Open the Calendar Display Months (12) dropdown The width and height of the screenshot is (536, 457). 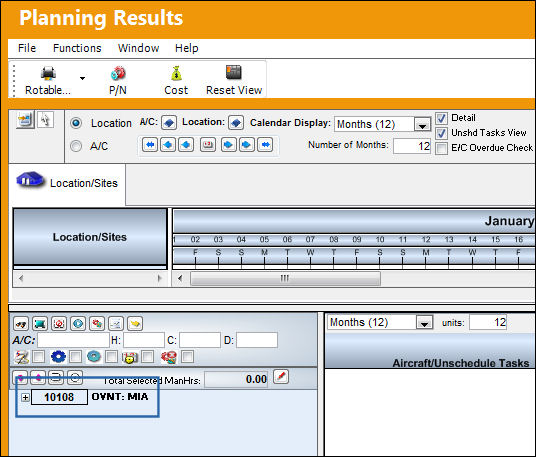click(422, 124)
